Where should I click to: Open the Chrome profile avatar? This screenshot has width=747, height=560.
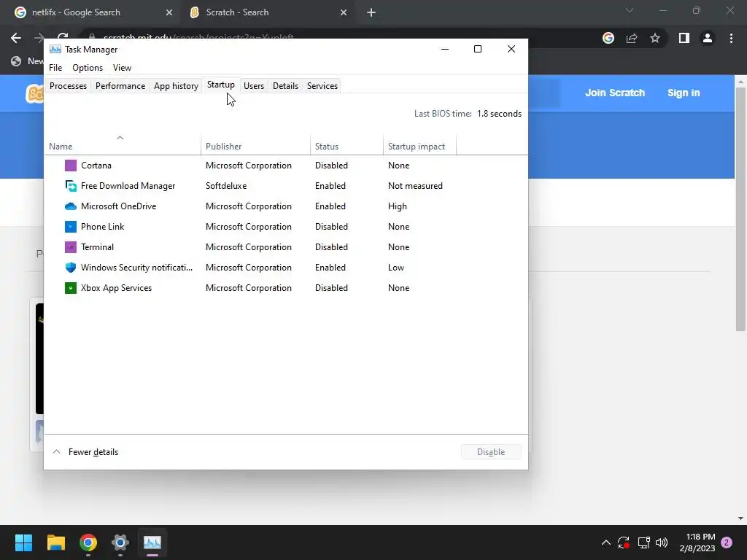(x=708, y=38)
